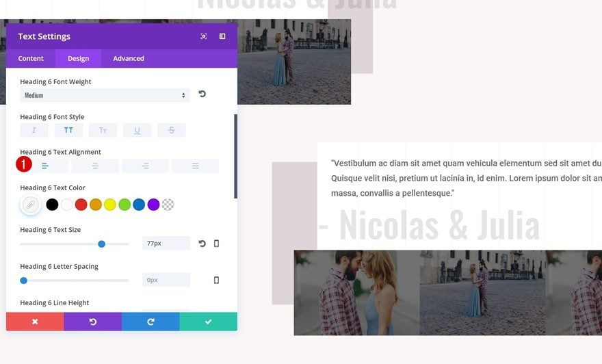Open Heading 6 Font Weight dropdown

(105, 95)
